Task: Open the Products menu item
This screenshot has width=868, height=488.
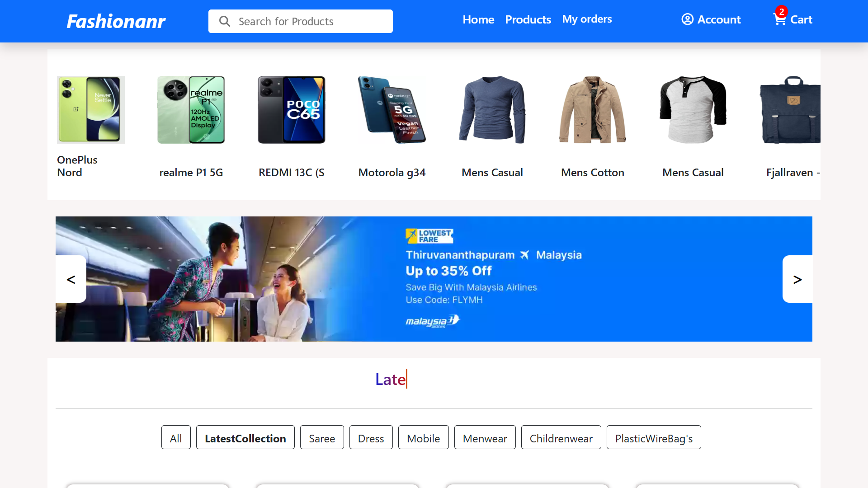Action: [528, 19]
